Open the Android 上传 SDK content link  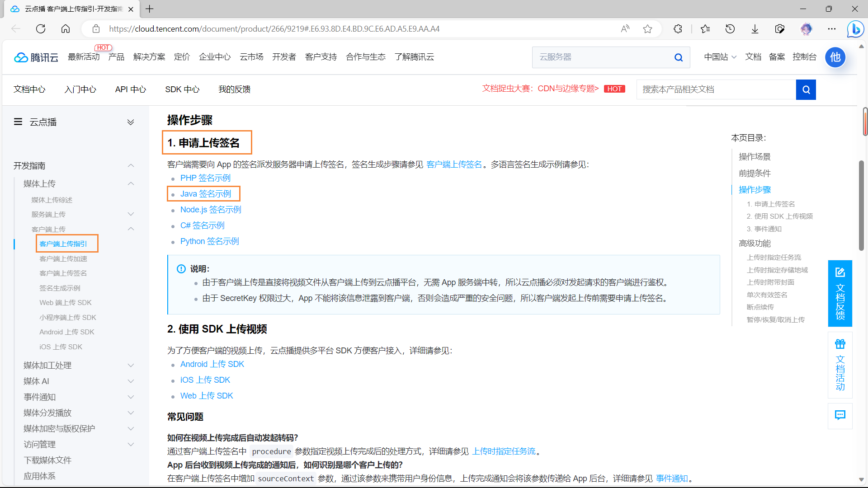(212, 364)
